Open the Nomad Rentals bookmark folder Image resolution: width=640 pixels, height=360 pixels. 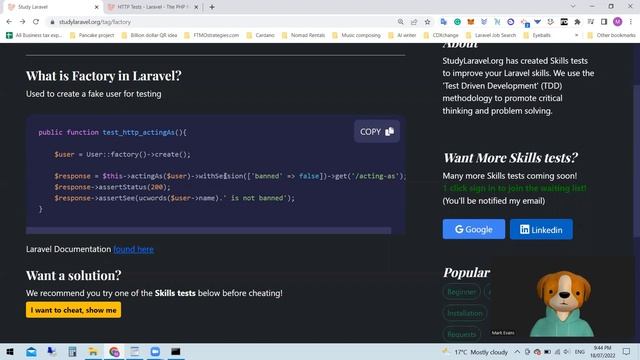[303, 35]
